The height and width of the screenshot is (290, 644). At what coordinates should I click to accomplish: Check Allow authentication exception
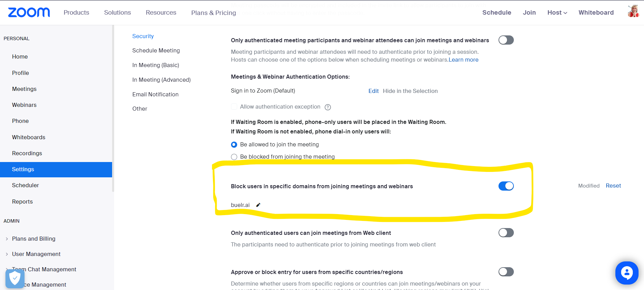234,107
